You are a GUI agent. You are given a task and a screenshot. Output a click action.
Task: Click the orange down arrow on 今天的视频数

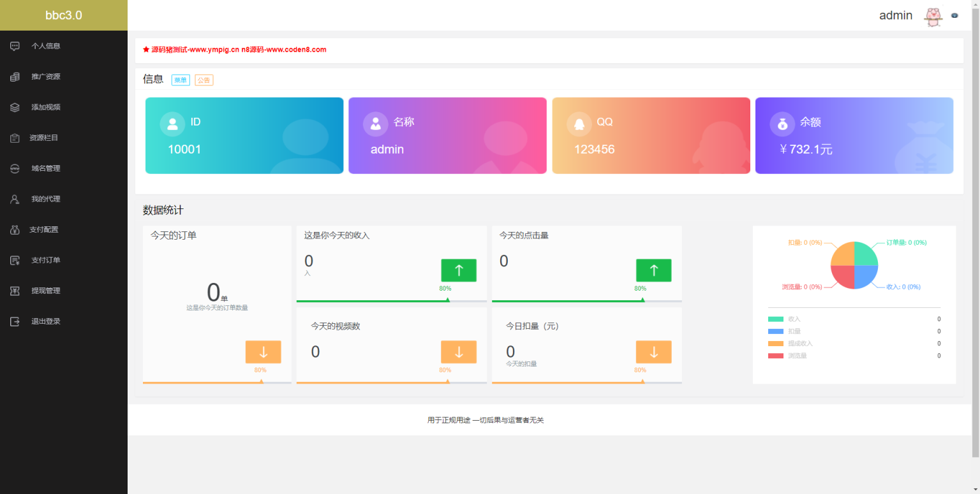click(459, 351)
